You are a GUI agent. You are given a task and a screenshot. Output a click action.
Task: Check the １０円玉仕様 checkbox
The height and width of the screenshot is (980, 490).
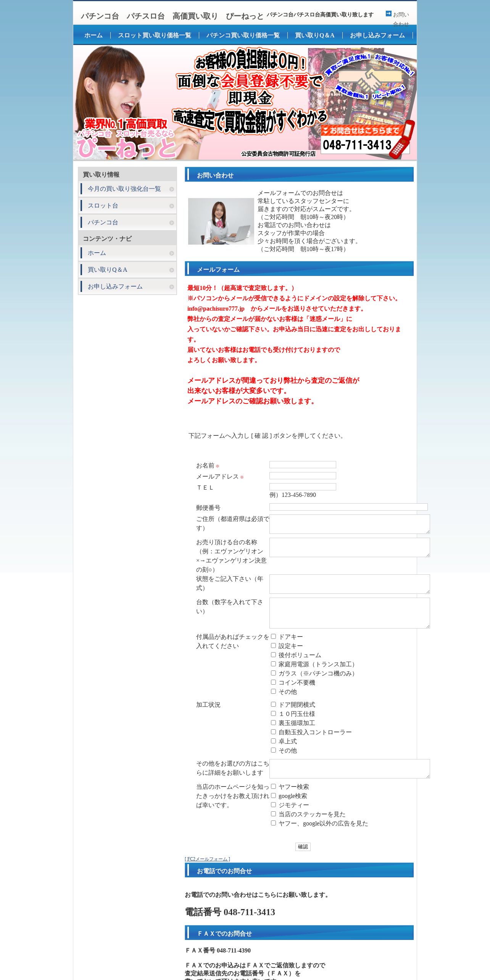[273, 713]
